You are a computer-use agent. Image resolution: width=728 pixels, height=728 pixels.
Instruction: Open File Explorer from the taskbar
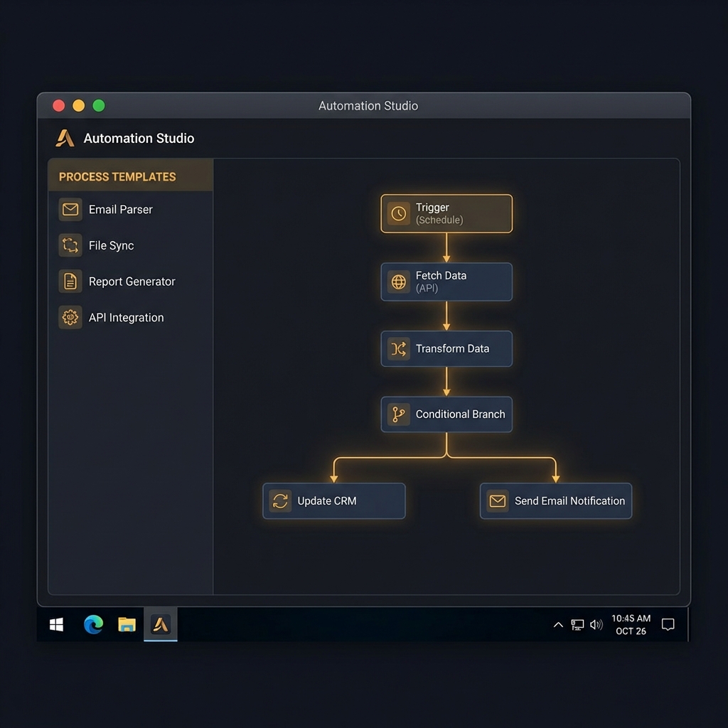point(126,624)
